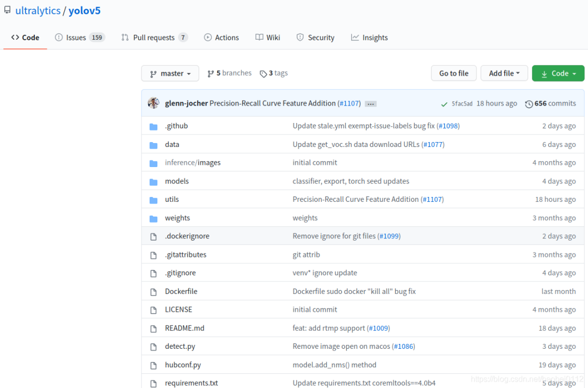Click the file icon beside Dockerfile
This screenshot has width=588, height=388.
(154, 292)
